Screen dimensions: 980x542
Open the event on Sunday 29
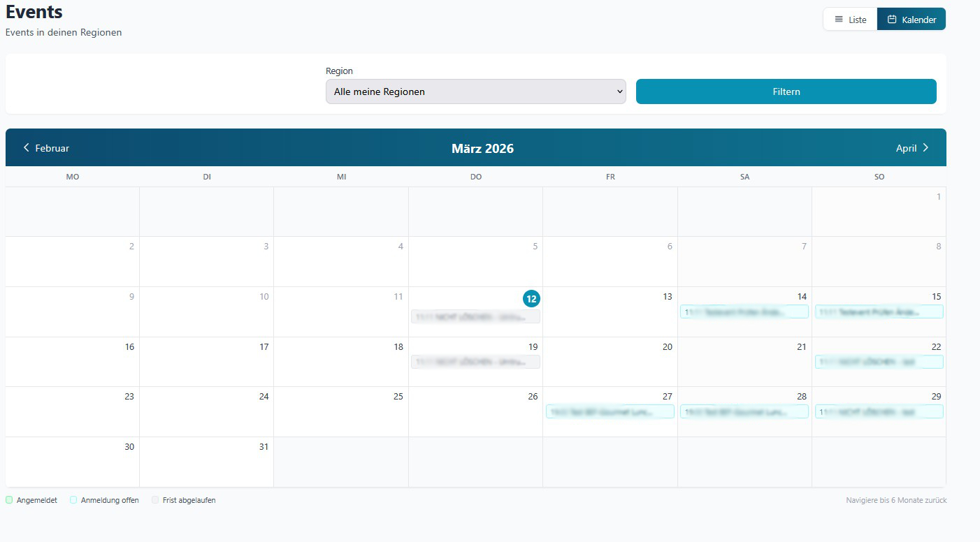[879, 412]
